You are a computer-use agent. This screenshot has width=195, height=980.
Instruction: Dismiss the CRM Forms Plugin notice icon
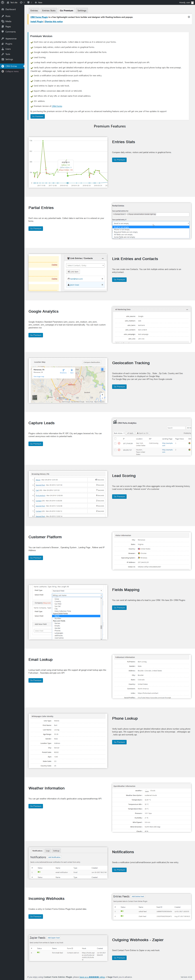[x=189, y=17]
